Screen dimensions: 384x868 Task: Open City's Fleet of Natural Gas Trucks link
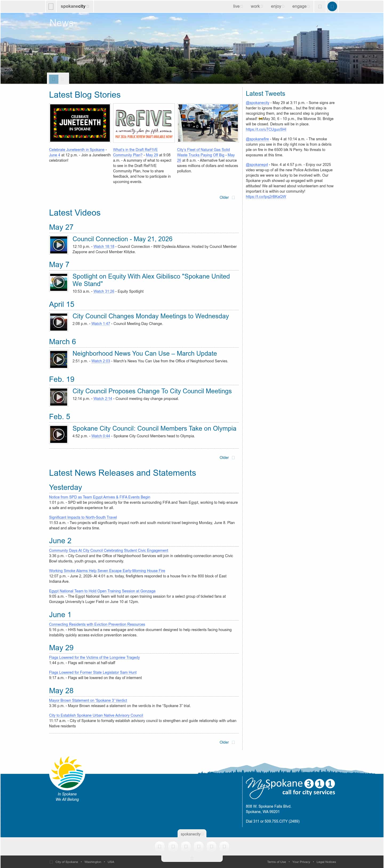tap(203, 152)
